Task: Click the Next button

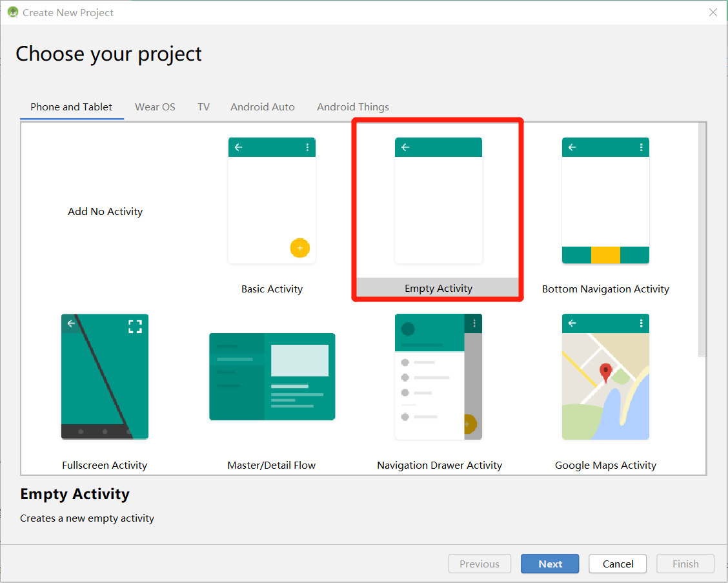Action: 550,564
